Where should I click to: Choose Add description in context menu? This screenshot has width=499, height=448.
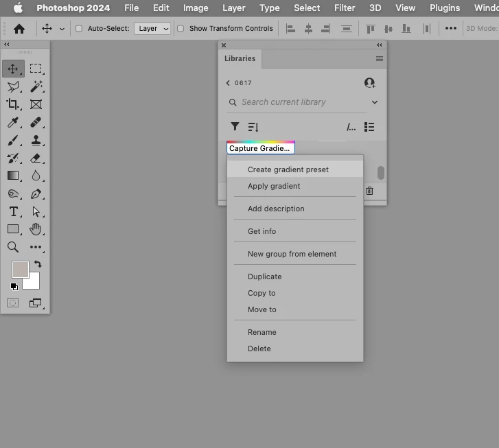pyautogui.click(x=295, y=209)
